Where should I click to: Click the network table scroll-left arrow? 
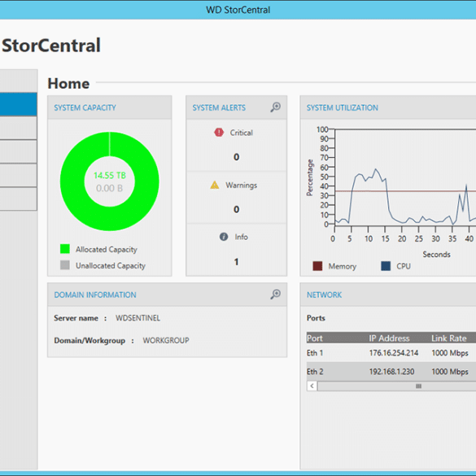[x=312, y=386]
